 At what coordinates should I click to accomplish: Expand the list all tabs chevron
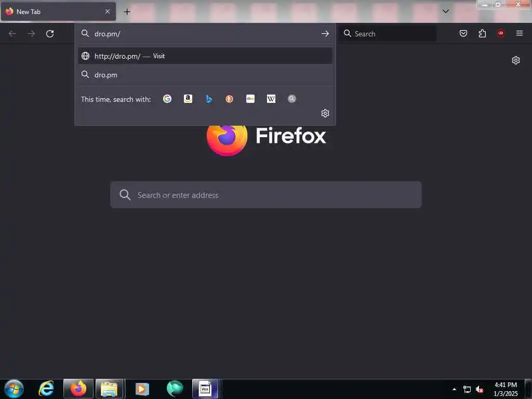tap(446, 11)
